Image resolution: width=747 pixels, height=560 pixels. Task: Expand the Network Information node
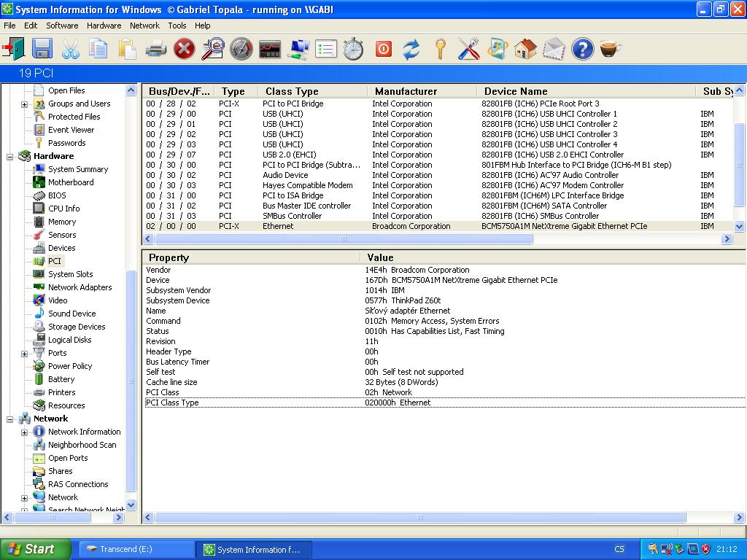[x=24, y=432]
